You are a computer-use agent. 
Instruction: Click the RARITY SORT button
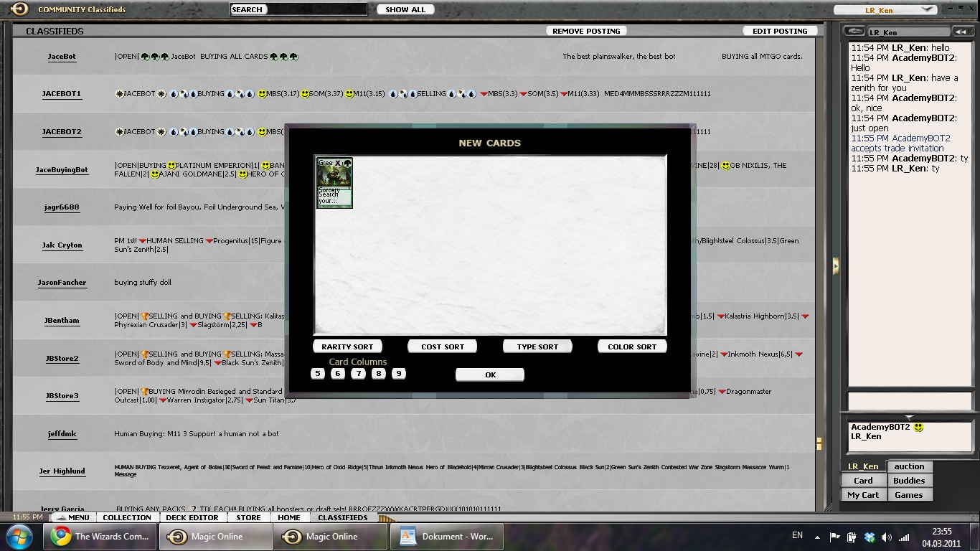coord(347,347)
